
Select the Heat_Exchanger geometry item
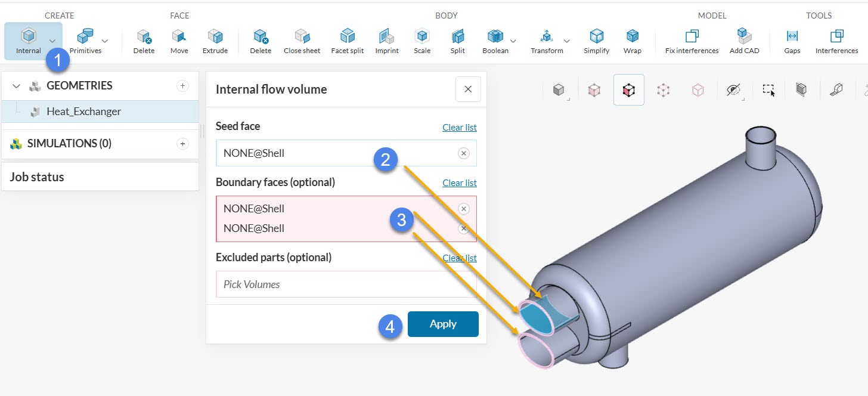100,112
